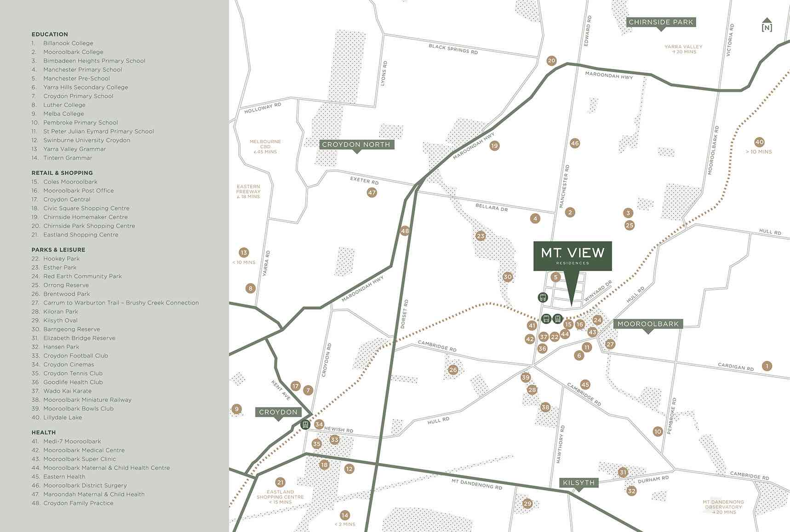Select Eastland Shopping Centre legend entry
The image size is (790, 532).
coord(80,235)
